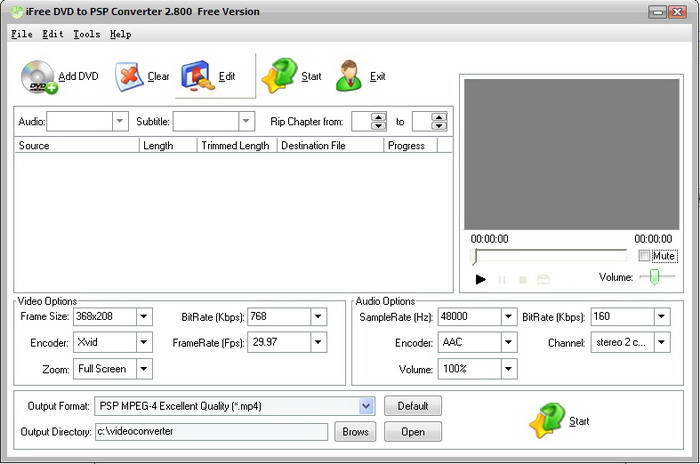Click the Trimmed Length column header
The height and width of the screenshot is (464, 700).
click(x=237, y=146)
